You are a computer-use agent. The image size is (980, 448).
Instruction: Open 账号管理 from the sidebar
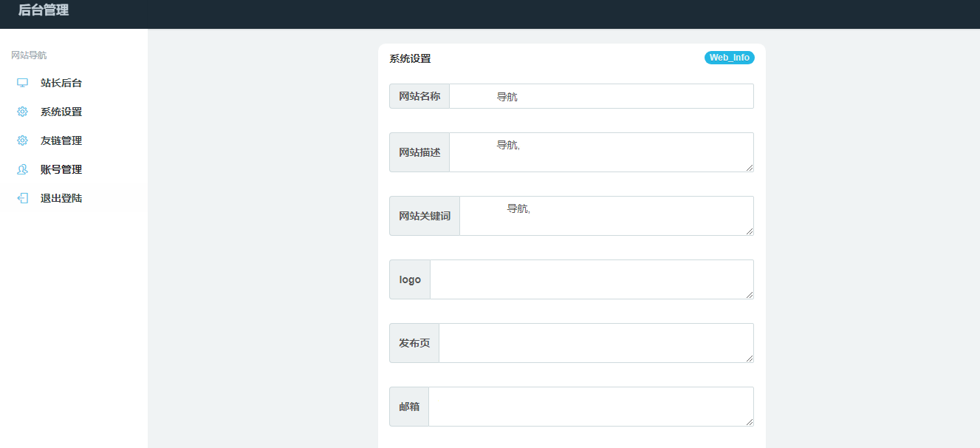[x=61, y=169]
